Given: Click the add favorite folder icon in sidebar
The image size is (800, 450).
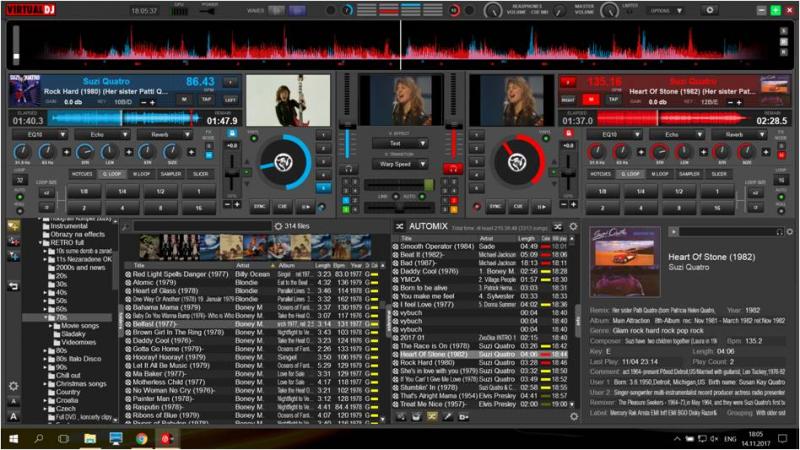Looking at the screenshot, I should coord(14,225).
